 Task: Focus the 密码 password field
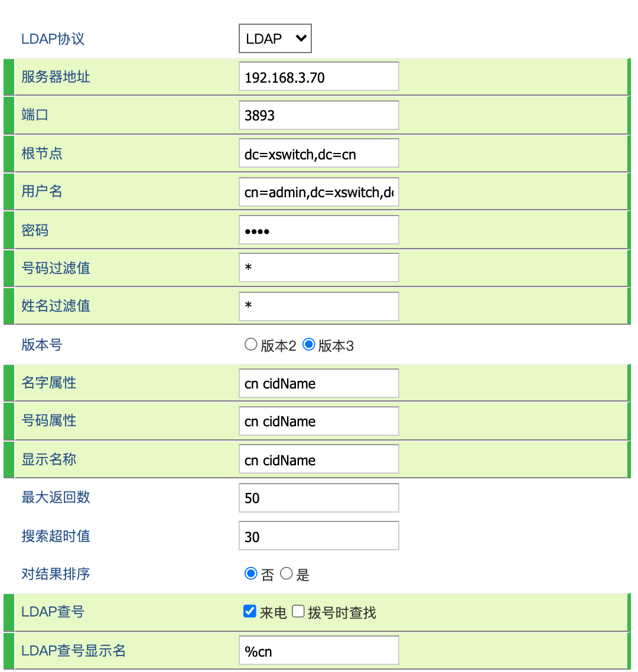(318, 230)
